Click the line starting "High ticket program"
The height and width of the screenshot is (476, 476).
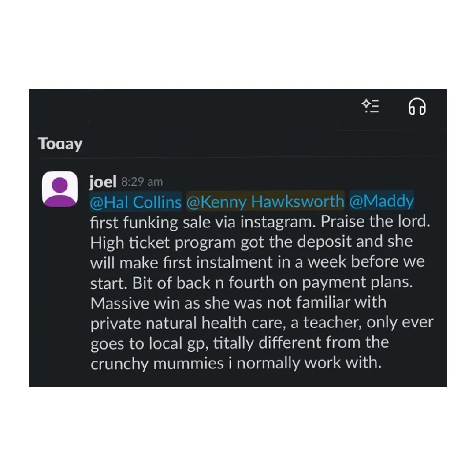pos(251,242)
